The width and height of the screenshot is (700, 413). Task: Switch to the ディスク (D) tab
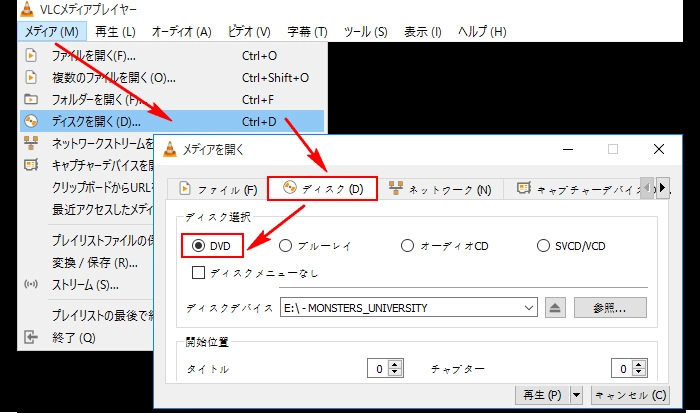[x=322, y=188]
